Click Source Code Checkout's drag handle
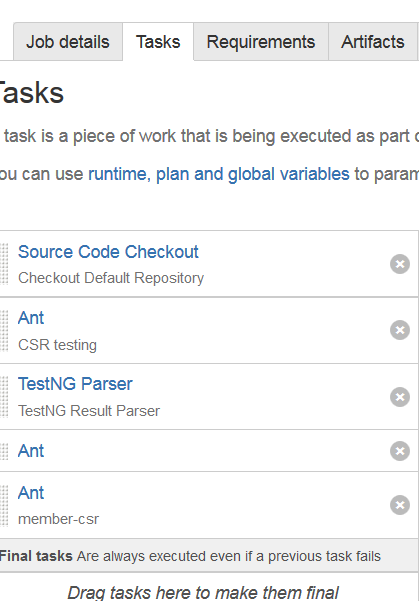The height and width of the screenshot is (601, 419). (4, 264)
